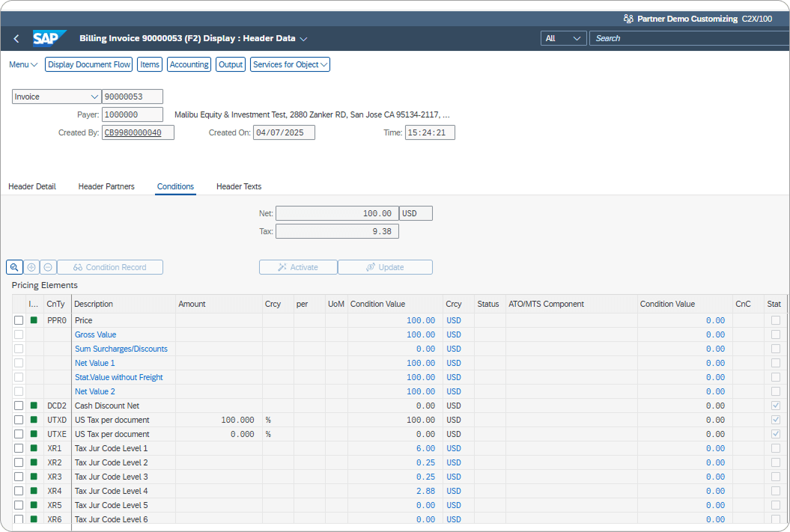Open the Invoice document type dropdown
Viewport: 790px width, 532px height.
[x=96, y=97]
